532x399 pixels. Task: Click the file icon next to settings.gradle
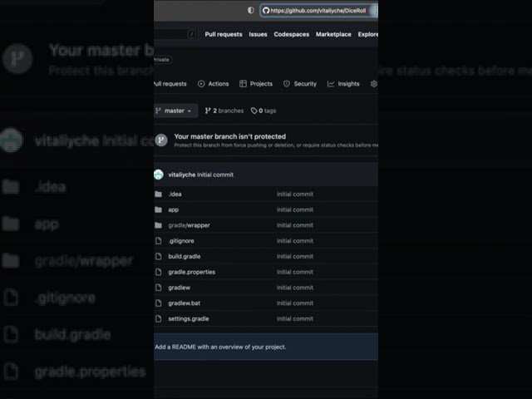[x=158, y=318]
